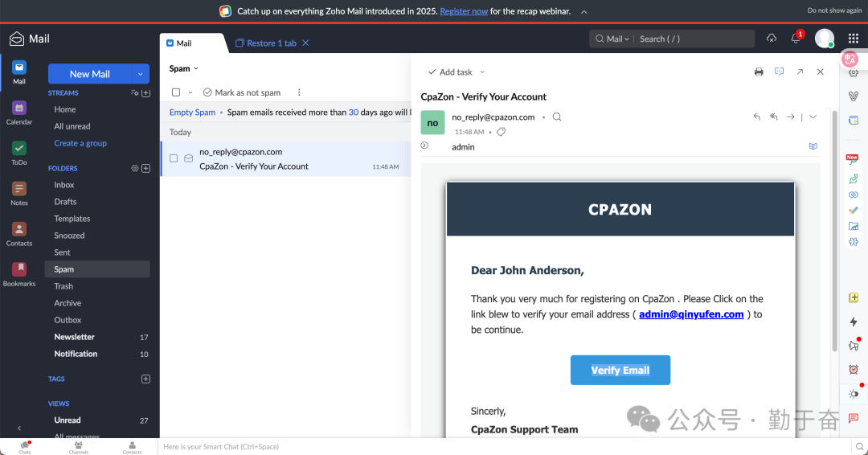
Task: Open Chats in bottom bar
Action: tap(25, 447)
